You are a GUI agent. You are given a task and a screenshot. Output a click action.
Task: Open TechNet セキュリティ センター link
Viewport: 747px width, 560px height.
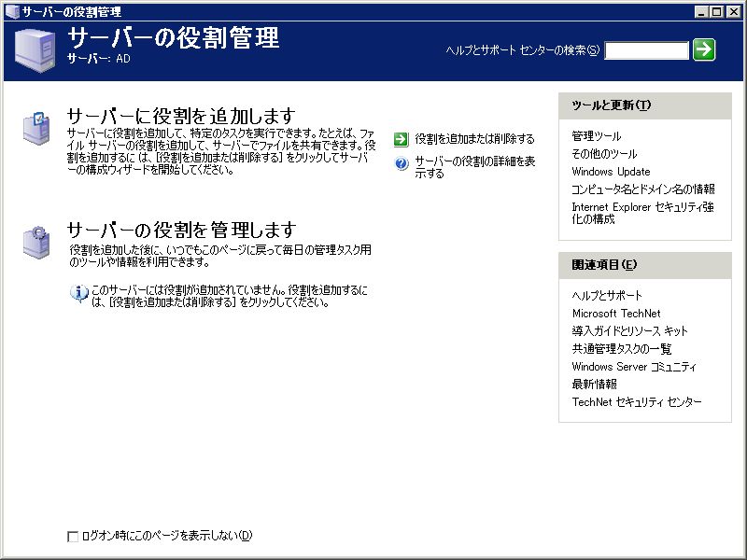pyautogui.click(x=637, y=402)
